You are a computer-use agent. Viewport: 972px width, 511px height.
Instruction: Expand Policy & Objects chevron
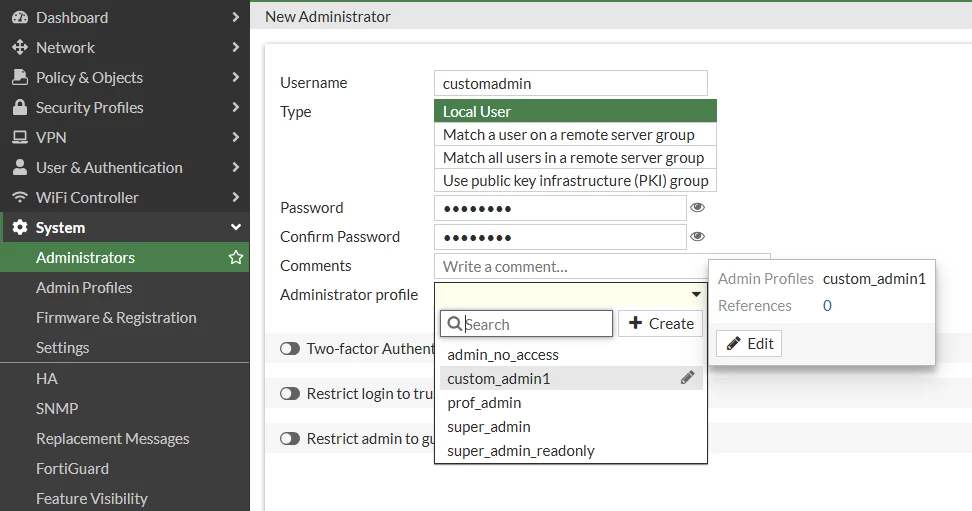click(x=236, y=78)
